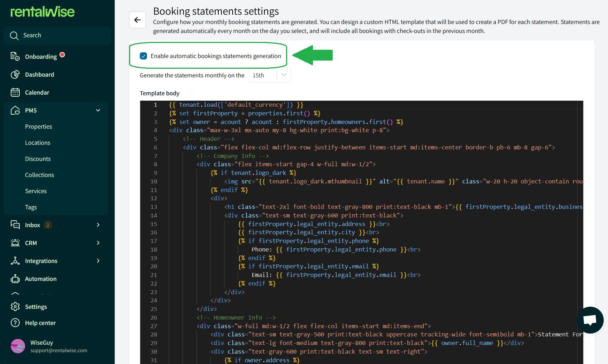
Task: Expand the CRM submenu chevron
Action: coord(98,243)
